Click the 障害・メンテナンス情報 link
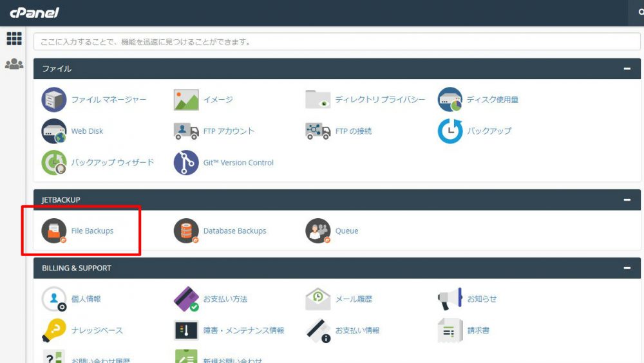 tap(243, 331)
